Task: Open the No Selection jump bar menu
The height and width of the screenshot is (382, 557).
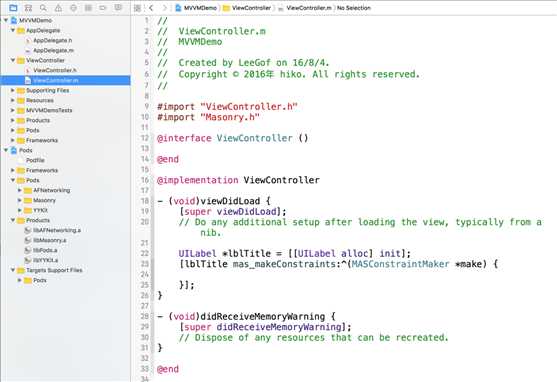Action: 354,8
